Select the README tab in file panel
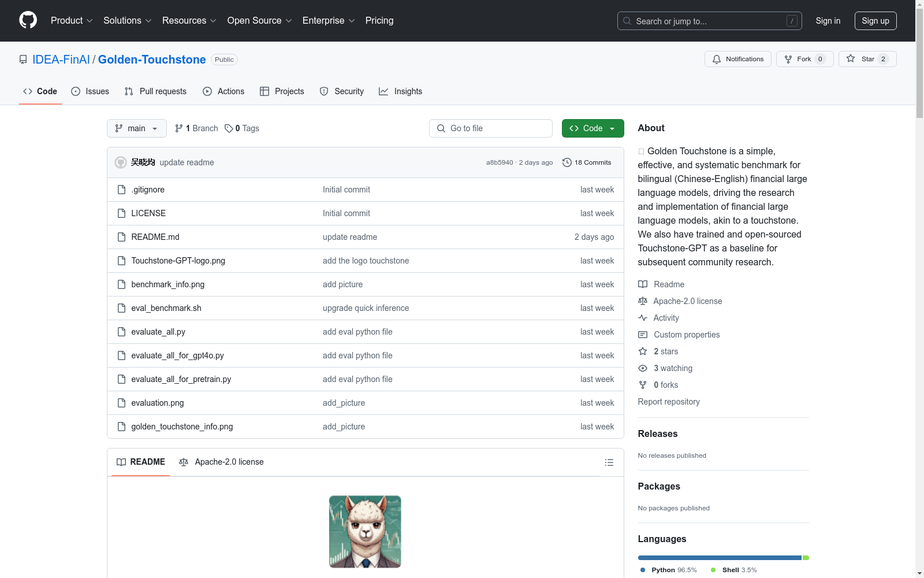 [141, 462]
